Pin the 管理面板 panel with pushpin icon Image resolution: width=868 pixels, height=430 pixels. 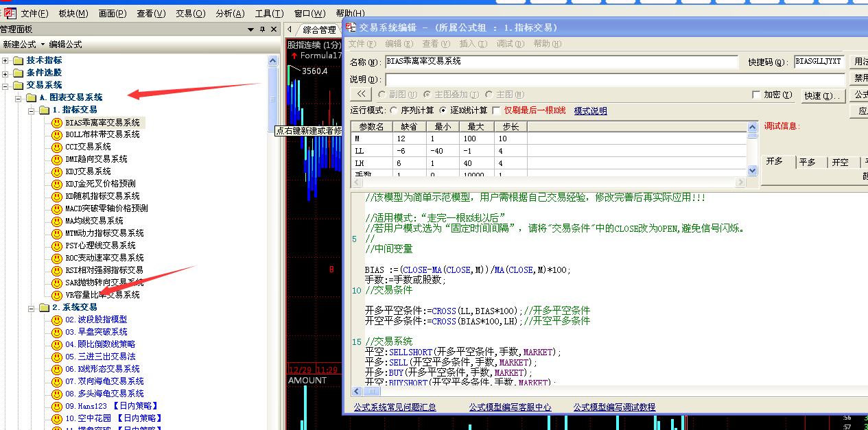262,29
